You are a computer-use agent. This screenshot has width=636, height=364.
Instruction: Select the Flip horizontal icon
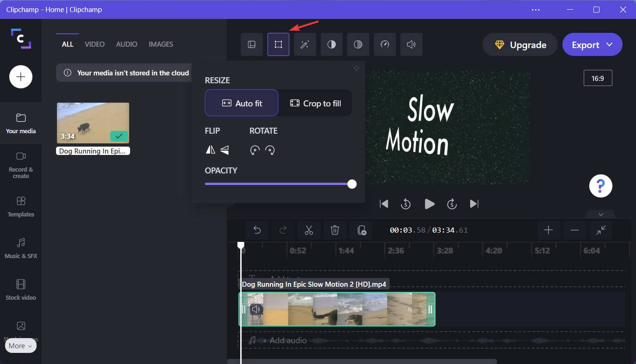(x=210, y=149)
